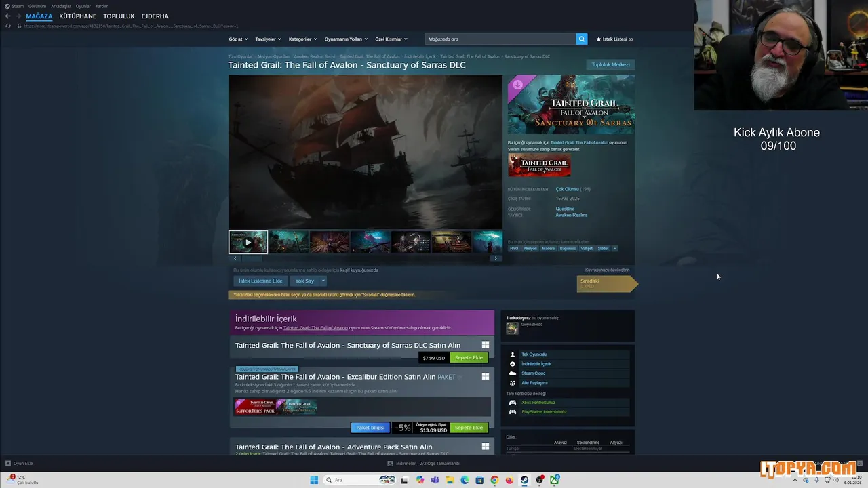Switch to the TOPLULUK tab

click(119, 16)
